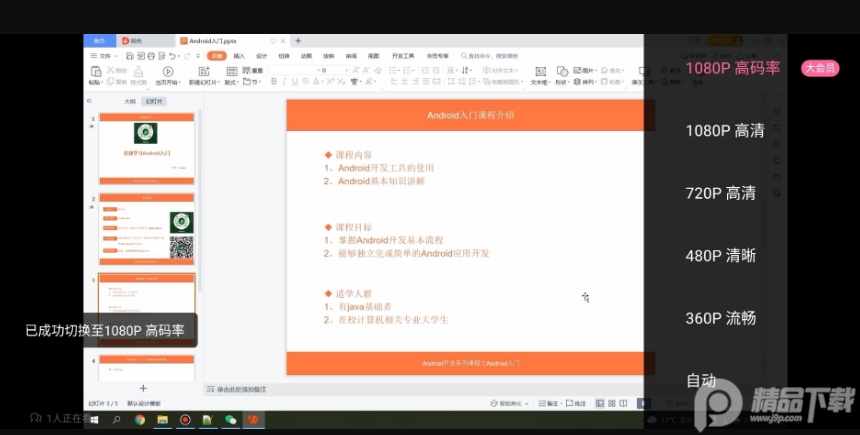Switch to the 设计 ribbon tab

click(x=262, y=56)
